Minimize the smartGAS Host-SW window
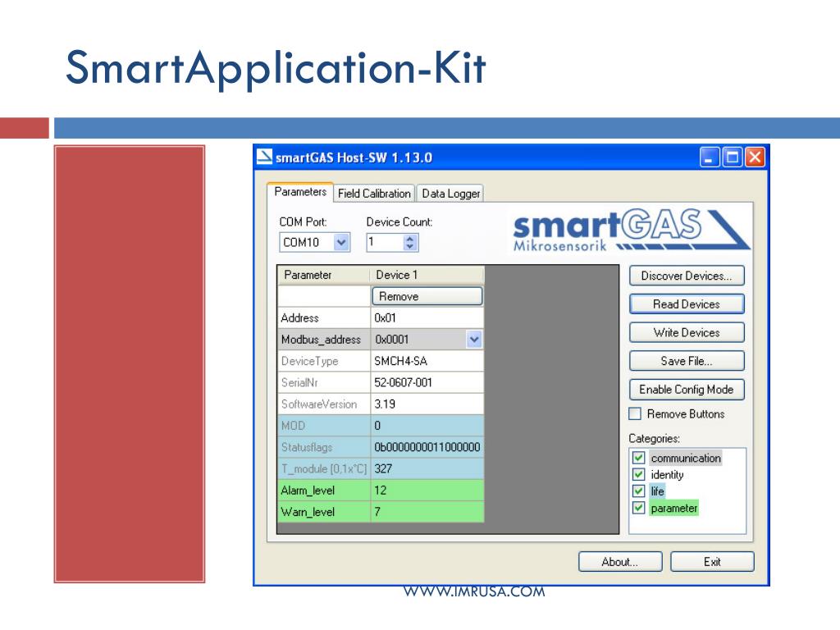 point(710,157)
